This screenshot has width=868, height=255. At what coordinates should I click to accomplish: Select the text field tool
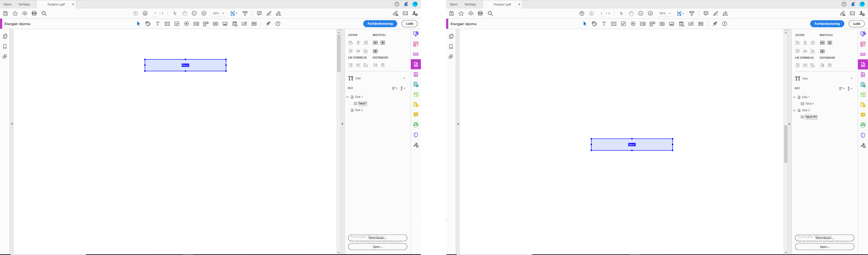[x=167, y=24]
